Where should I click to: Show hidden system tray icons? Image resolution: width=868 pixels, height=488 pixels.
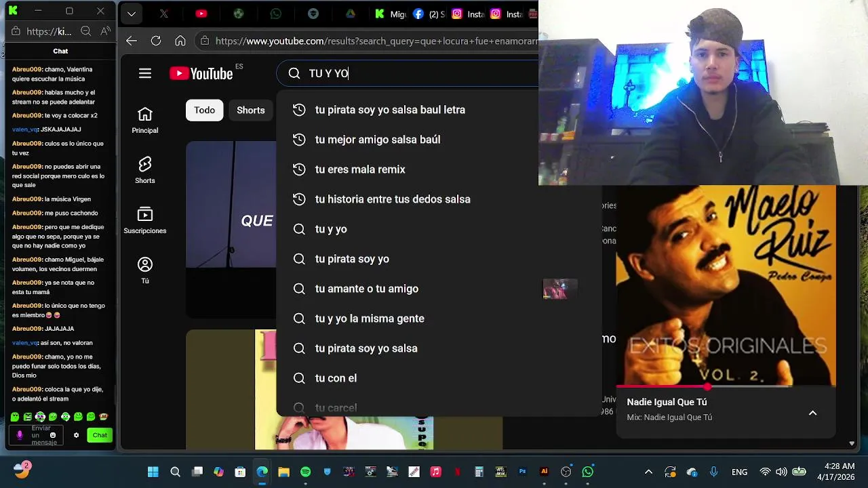(648, 472)
